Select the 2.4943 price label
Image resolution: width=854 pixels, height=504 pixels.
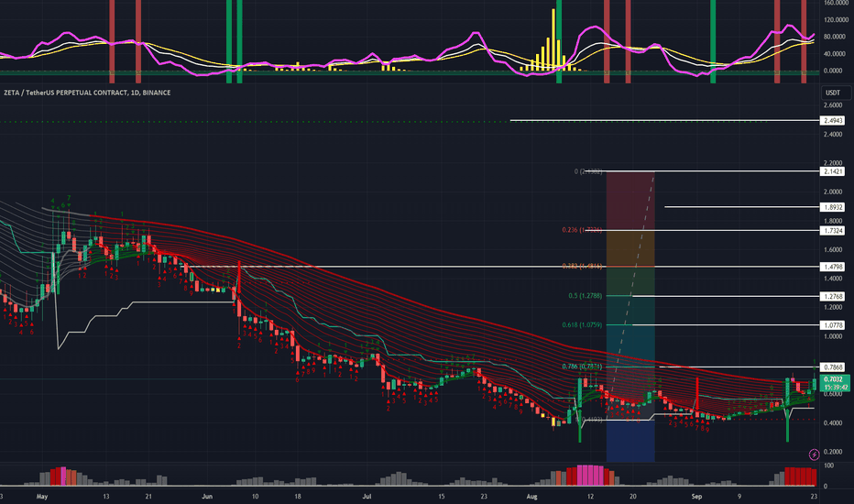click(x=833, y=120)
